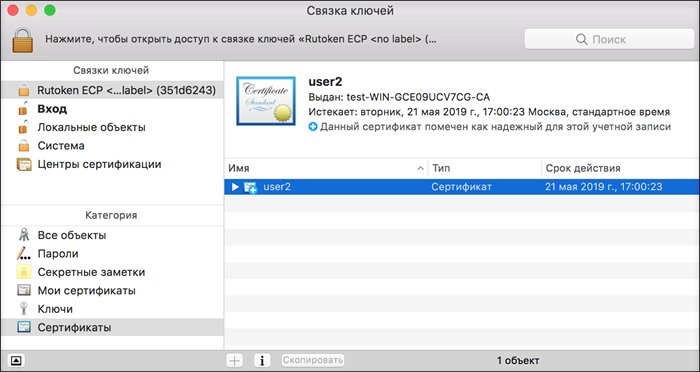This screenshot has height=372, width=700.
Task: Click expiry date cell 21 мая 2019
Action: [604, 187]
